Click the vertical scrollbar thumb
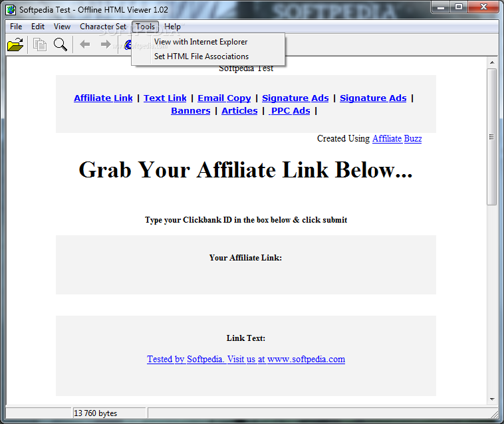Image resolution: width=504 pixels, height=424 pixels. 491,137
